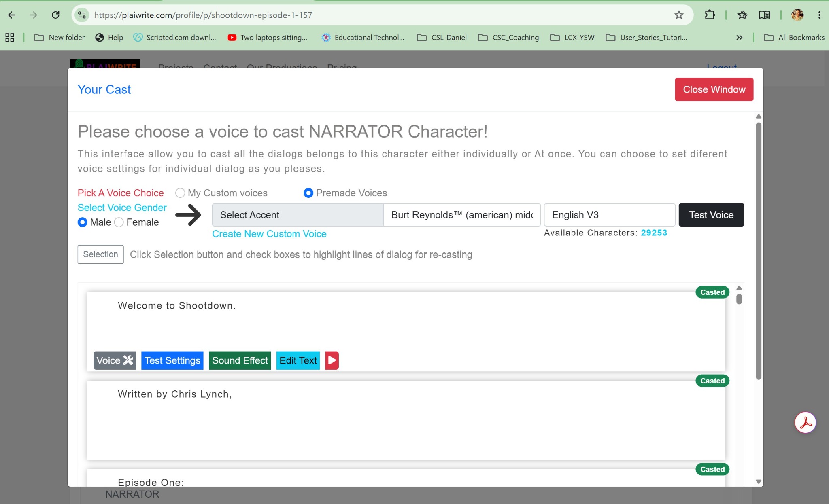The image size is (829, 504).
Task: Open the Scripted.com bookmark
Action: pos(175,38)
